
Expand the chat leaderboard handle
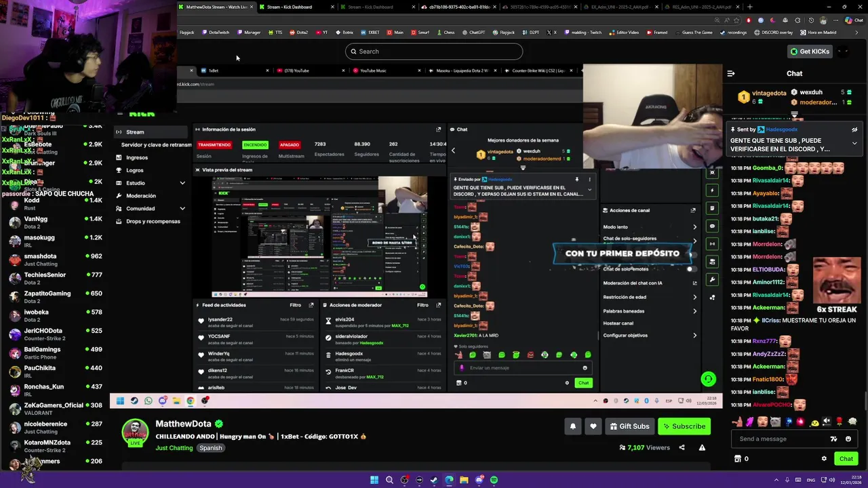point(794,115)
